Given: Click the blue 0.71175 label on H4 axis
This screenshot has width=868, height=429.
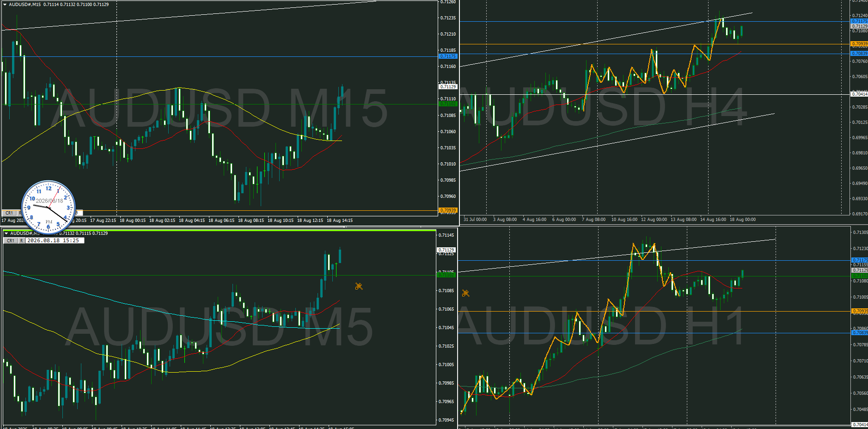Looking at the screenshot, I should [x=859, y=21].
